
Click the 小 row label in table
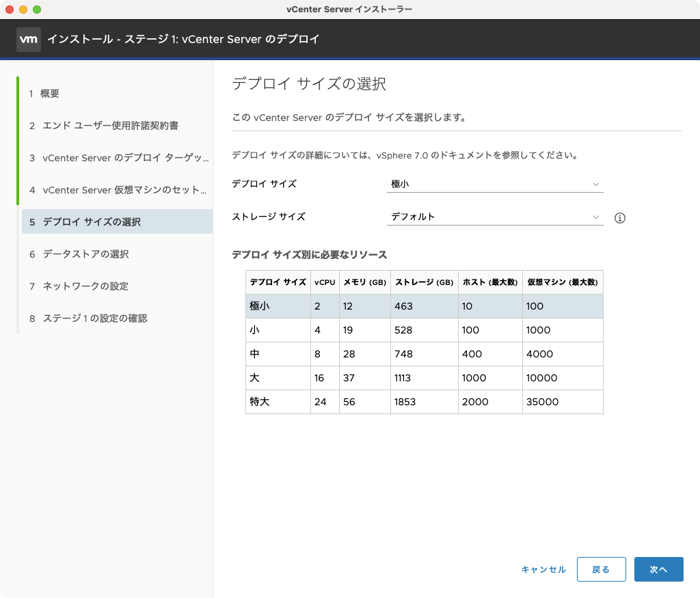(254, 330)
